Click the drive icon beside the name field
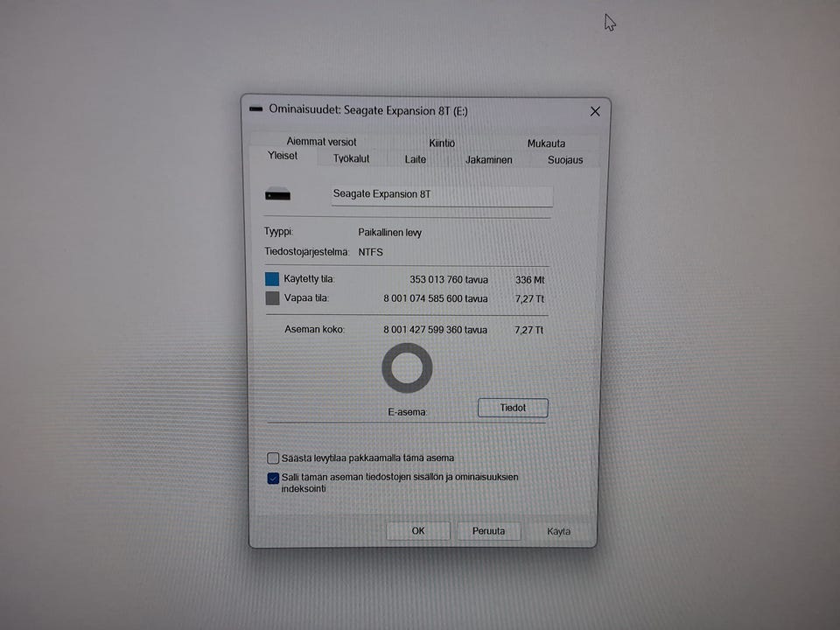Image resolution: width=840 pixels, height=630 pixels. (x=277, y=194)
